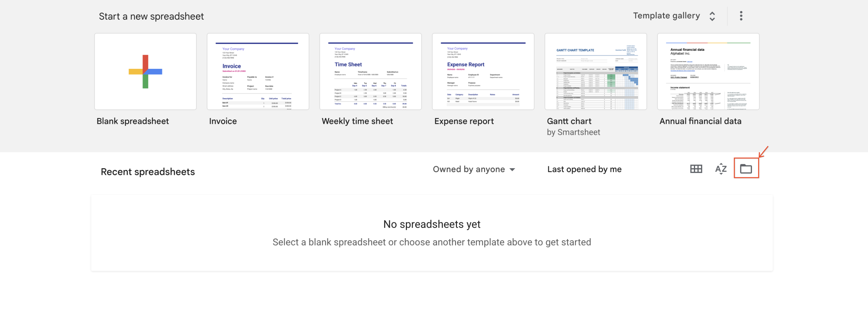Open the three-dot more options menu

click(741, 16)
